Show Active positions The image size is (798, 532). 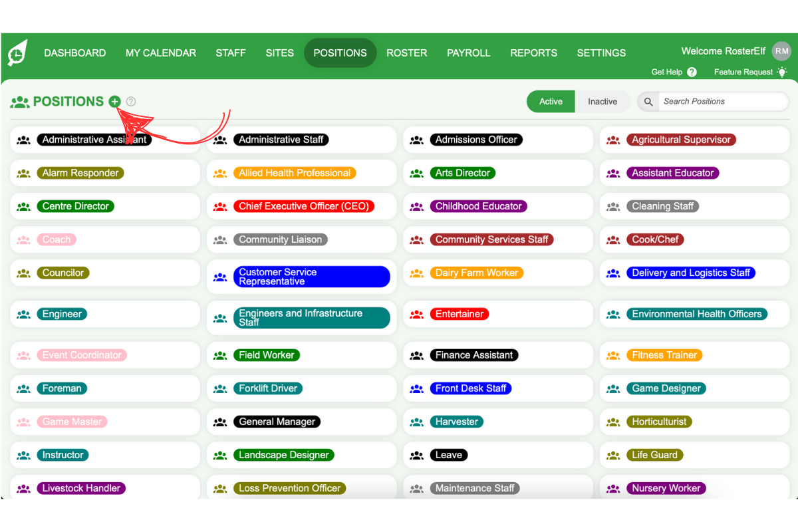point(551,101)
